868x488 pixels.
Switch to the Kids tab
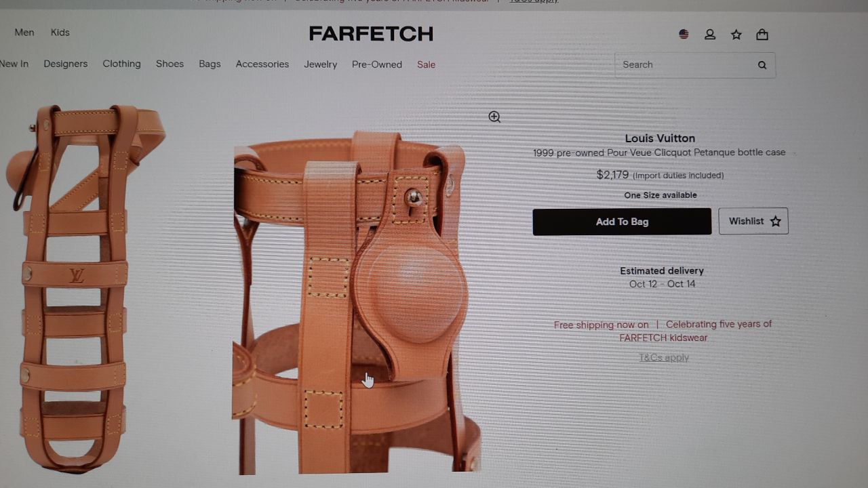tap(60, 33)
